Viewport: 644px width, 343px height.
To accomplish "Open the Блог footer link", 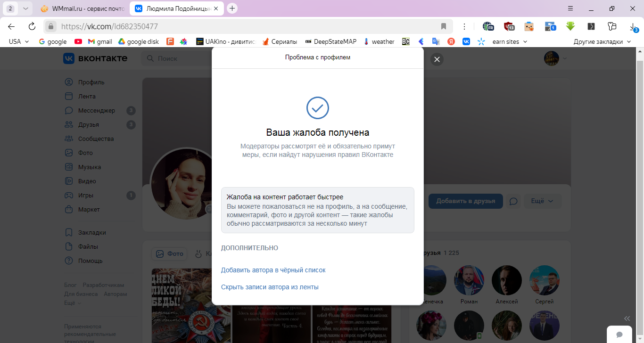I will [x=70, y=285].
